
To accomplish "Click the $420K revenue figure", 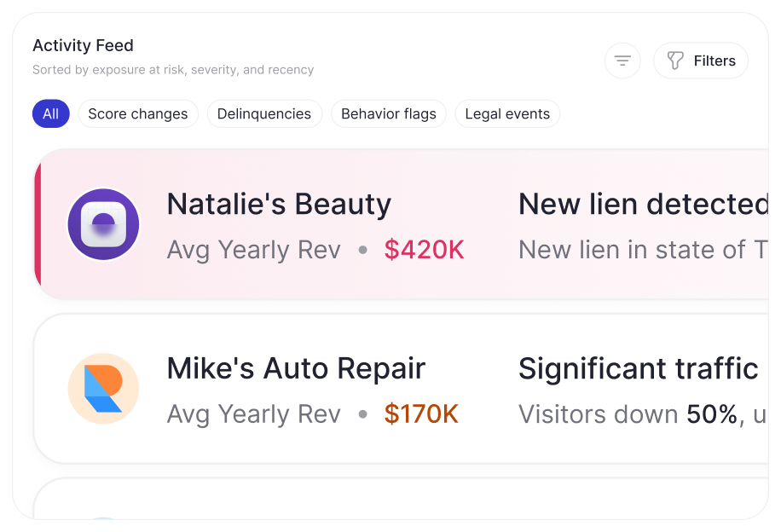I will tap(424, 250).
